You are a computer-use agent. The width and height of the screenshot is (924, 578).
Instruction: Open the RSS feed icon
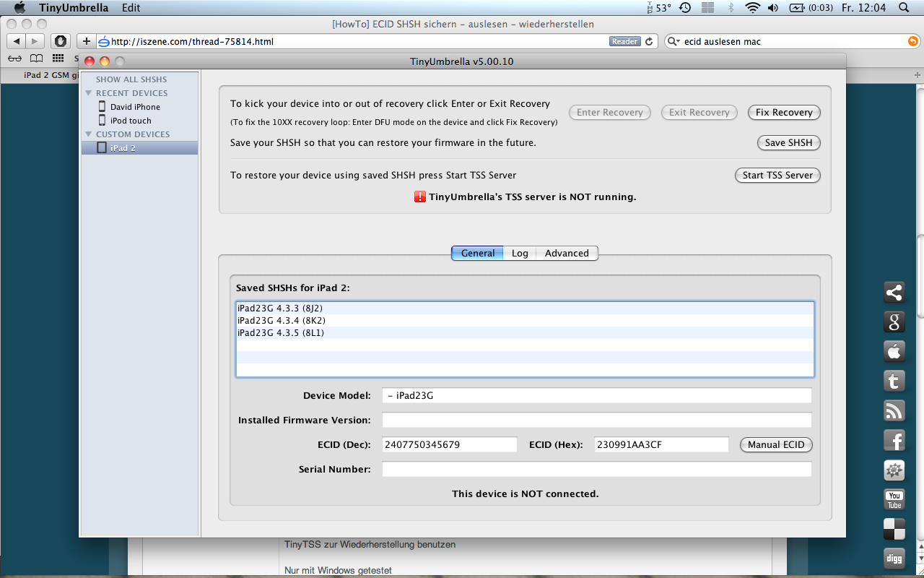pyautogui.click(x=894, y=410)
